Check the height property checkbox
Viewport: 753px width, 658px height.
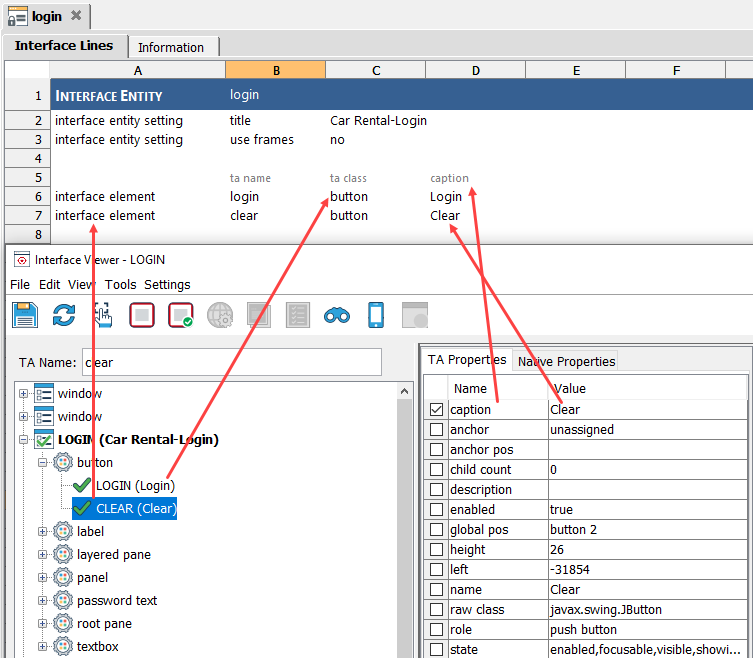pyautogui.click(x=436, y=549)
